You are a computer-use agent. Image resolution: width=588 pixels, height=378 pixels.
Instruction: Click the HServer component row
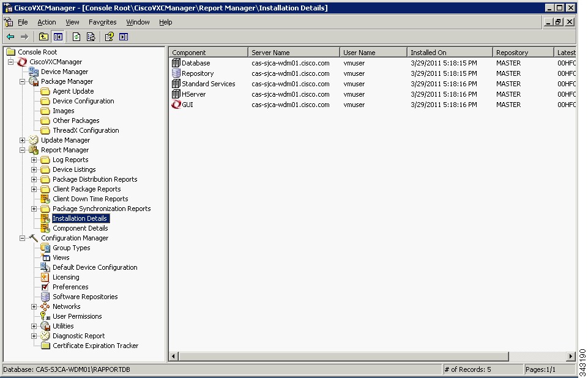pos(373,94)
